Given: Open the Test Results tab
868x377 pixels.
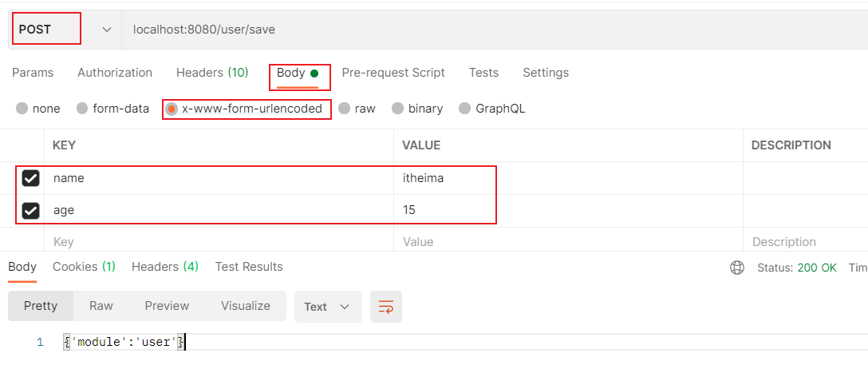Looking at the screenshot, I should [x=249, y=267].
